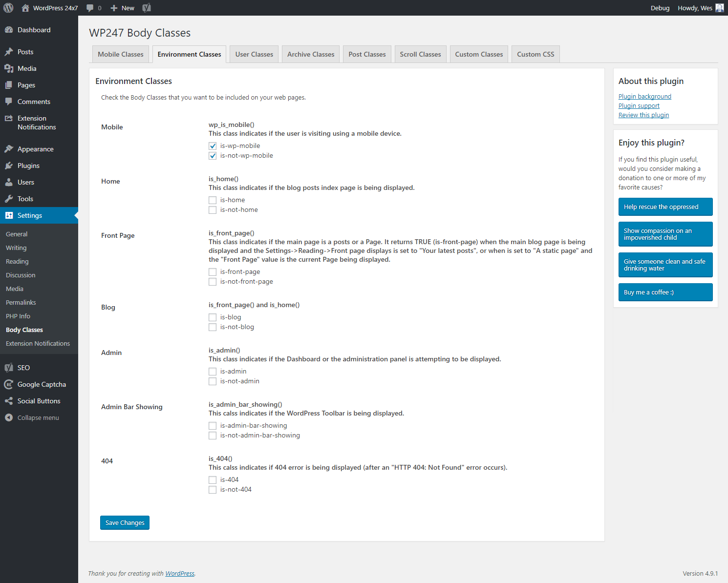Open the Plugin support link
Image resolution: width=728 pixels, height=583 pixels.
[639, 105]
